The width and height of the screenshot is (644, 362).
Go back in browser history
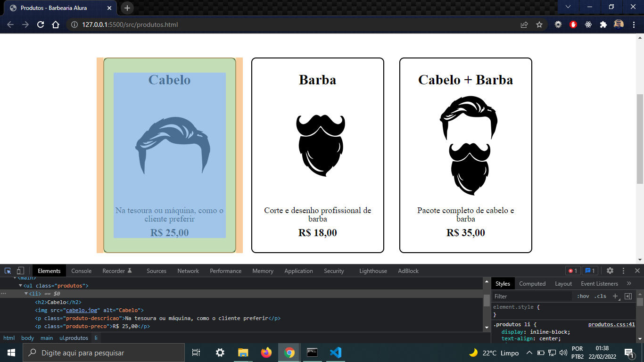[x=10, y=25]
